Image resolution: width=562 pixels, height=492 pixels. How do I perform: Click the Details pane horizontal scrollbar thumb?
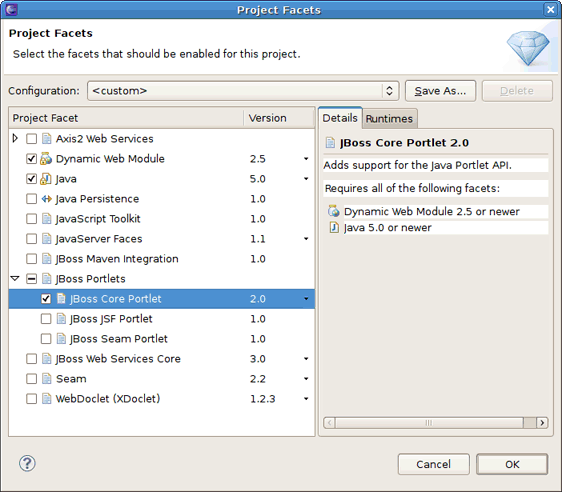pos(429,423)
